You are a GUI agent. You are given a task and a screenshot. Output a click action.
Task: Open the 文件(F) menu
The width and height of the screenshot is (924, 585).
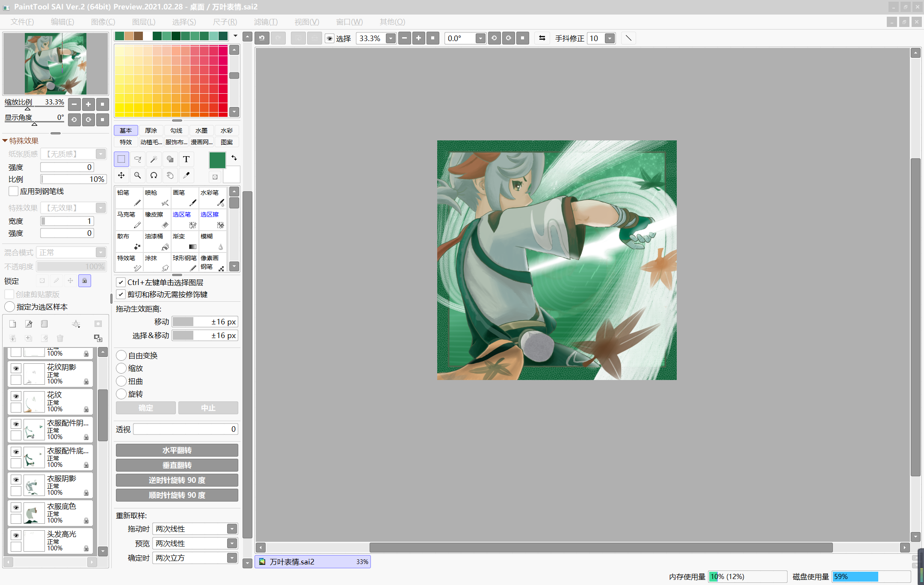click(x=22, y=22)
